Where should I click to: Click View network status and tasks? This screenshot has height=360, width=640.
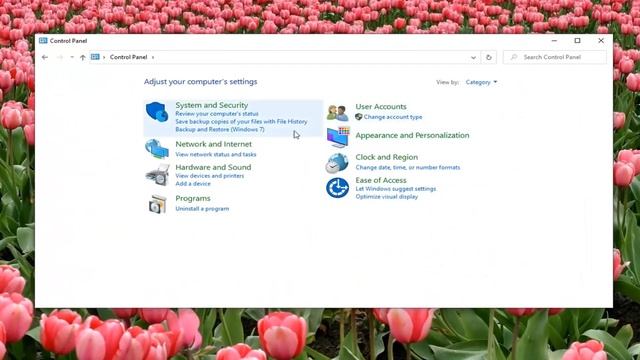pos(216,154)
